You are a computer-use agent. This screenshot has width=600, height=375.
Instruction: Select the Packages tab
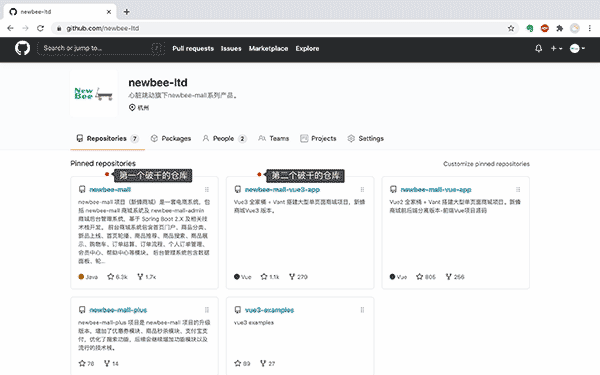point(171,139)
